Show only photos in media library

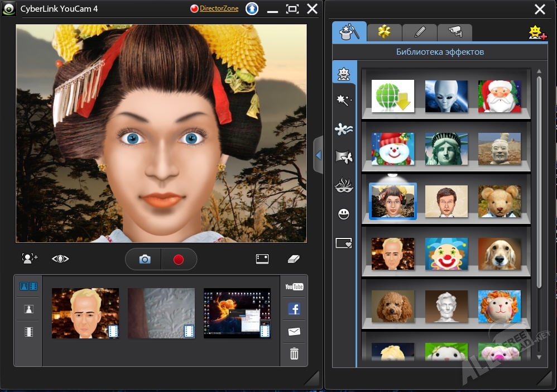coord(28,309)
